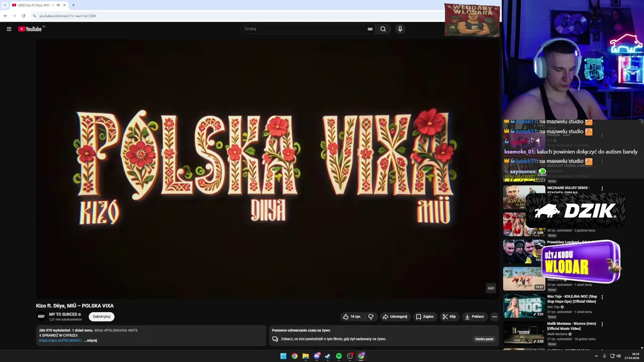The height and width of the screenshot is (362, 644).
Task: Open Steam from the taskbar
Action: 328,356
